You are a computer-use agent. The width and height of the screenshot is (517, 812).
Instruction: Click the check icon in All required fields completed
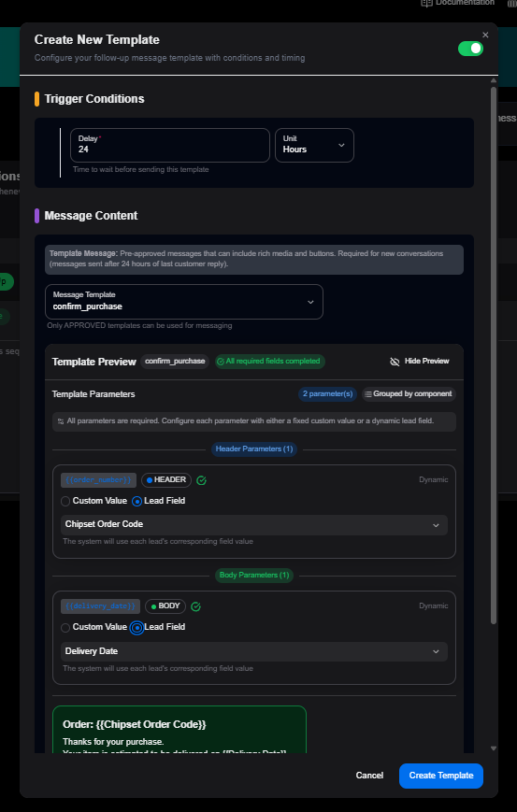coord(221,362)
